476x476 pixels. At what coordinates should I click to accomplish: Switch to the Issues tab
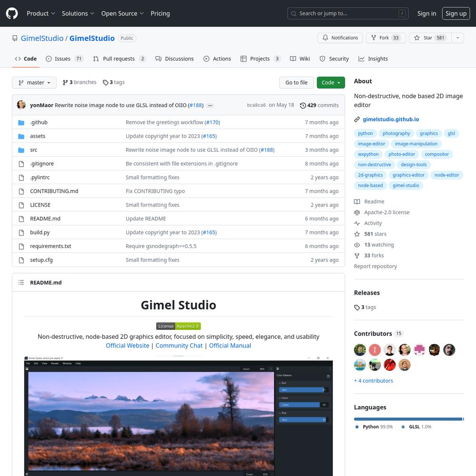click(64, 59)
